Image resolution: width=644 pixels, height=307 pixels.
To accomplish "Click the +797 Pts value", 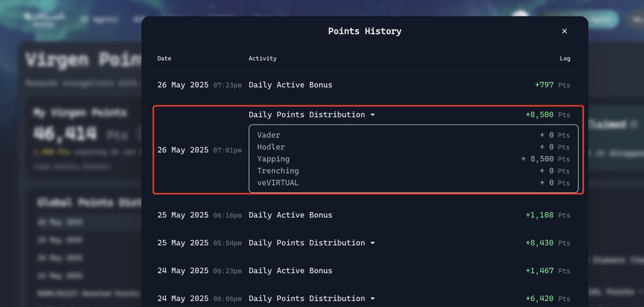I will tap(552, 85).
